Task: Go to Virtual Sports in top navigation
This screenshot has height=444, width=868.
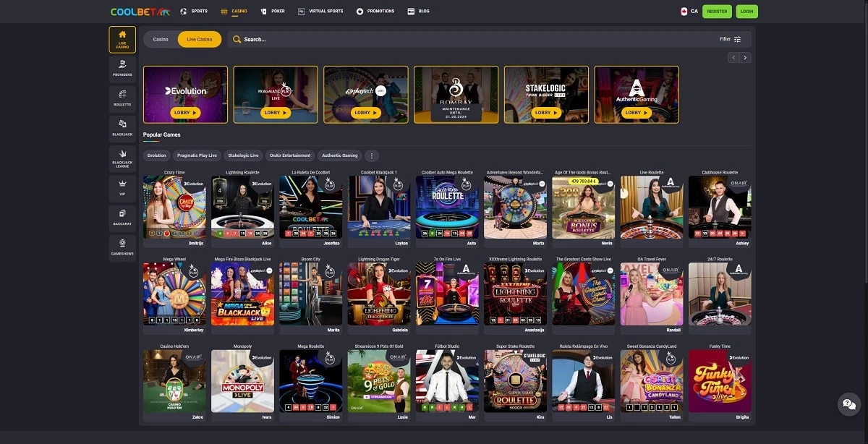Action: coord(320,12)
